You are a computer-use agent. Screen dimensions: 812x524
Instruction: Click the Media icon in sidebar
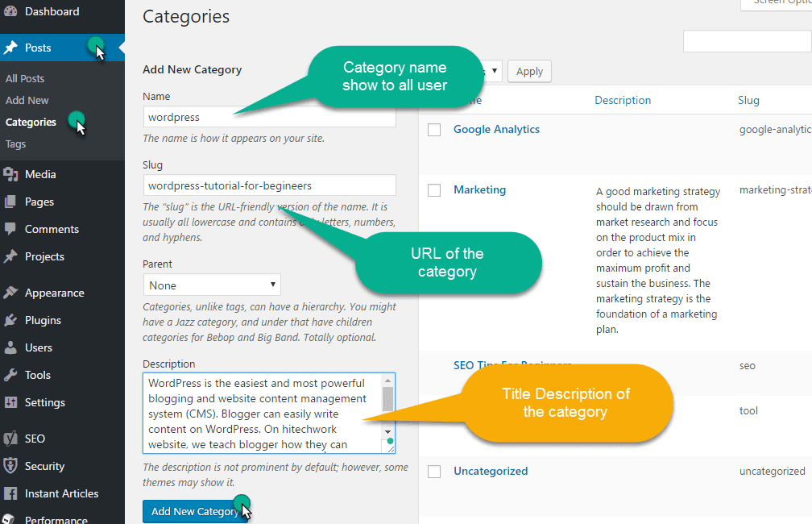[x=10, y=175]
